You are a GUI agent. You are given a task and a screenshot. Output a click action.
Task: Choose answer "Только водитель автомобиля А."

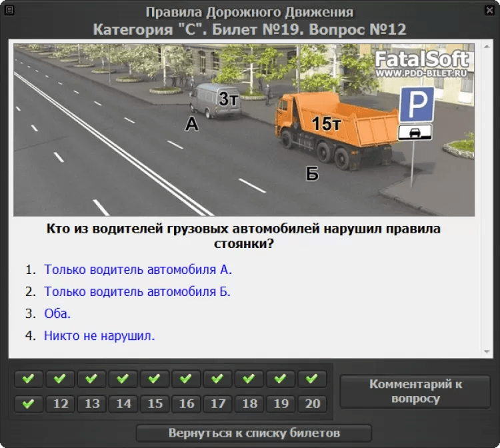pos(137,270)
